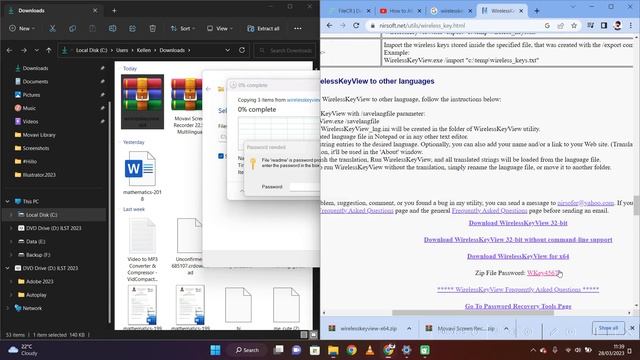
Task: Select the Movavi Screen Recorder archive
Action: pyautogui.click(x=187, y=105)
